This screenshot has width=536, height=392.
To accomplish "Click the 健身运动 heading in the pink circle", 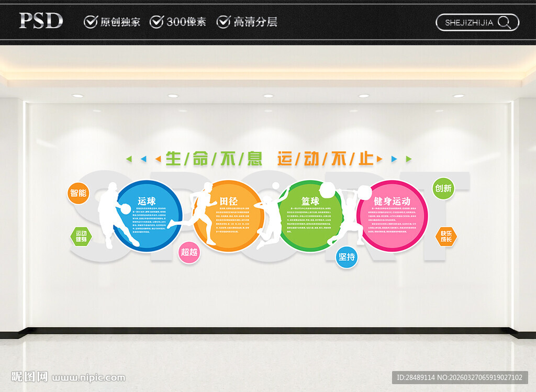I will [x=392, y=201].
